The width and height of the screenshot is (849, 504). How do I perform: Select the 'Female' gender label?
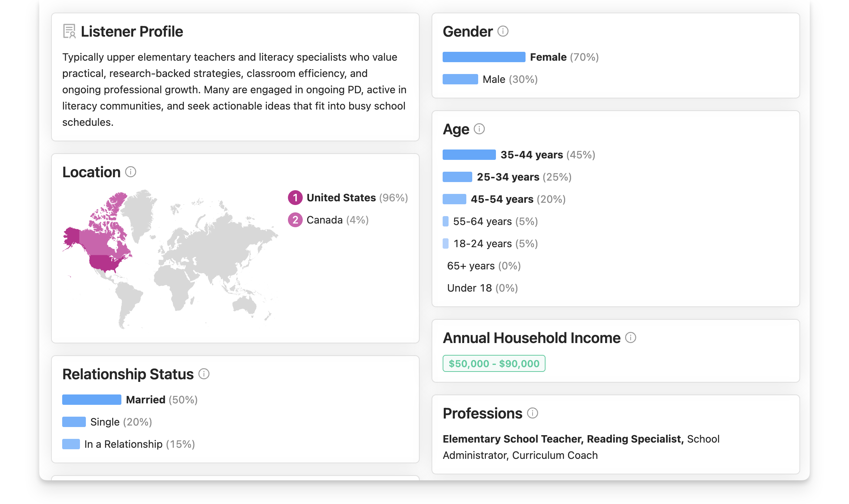click(548, 57)
